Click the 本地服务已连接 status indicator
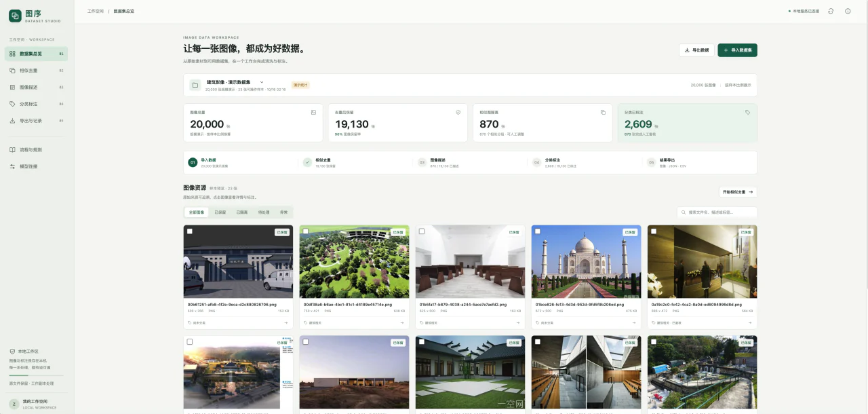 (x=804, y=11)
